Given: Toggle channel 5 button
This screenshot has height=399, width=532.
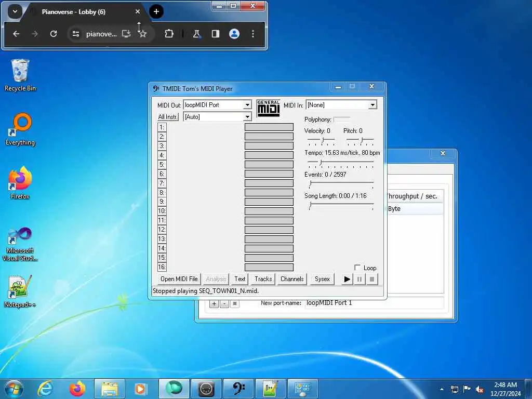Looking at the screenshot, I should tap(162, 165).
